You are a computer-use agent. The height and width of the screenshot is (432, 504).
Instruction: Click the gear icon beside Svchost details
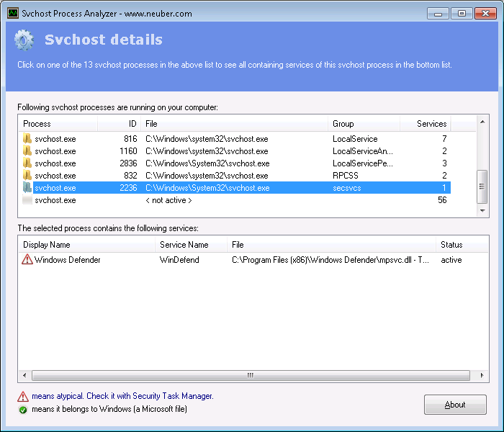(x=24, y=40)
